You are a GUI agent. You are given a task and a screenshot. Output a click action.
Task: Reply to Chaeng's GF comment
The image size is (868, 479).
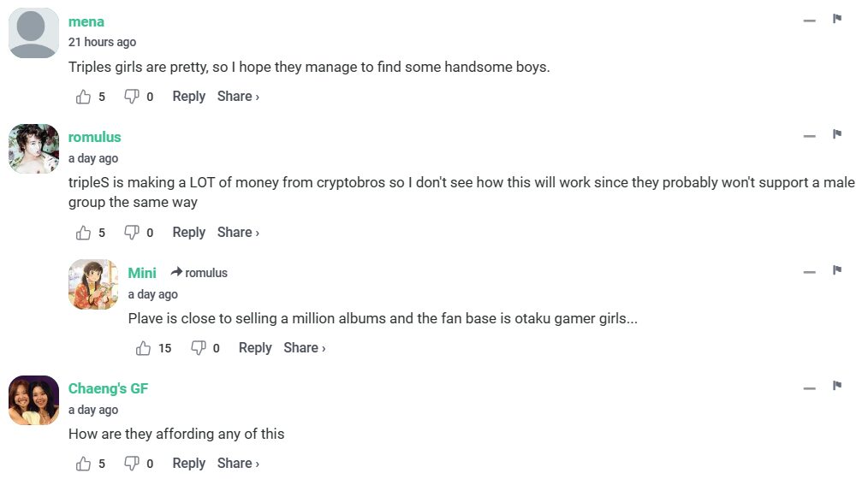coord(188,464)
